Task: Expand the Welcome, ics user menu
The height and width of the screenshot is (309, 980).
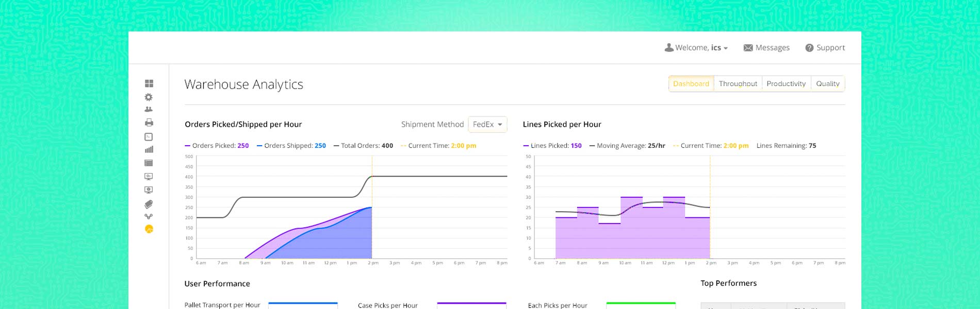Action: tap(696, 47)
